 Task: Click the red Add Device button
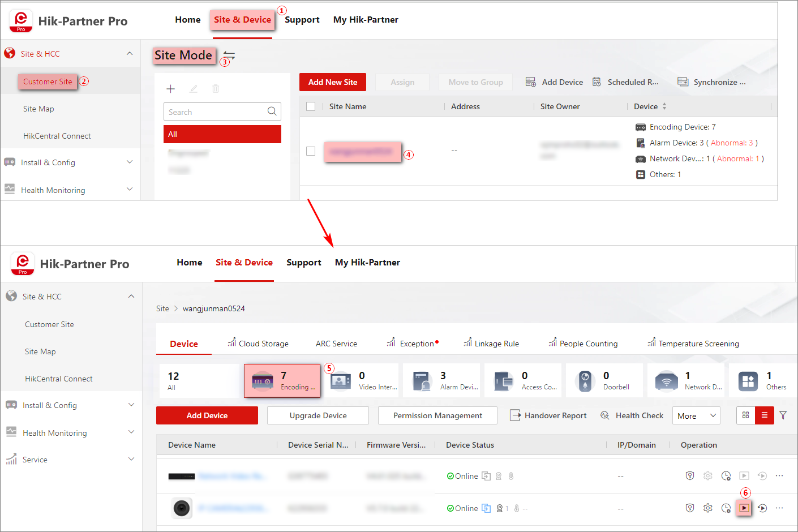[207, 415]
